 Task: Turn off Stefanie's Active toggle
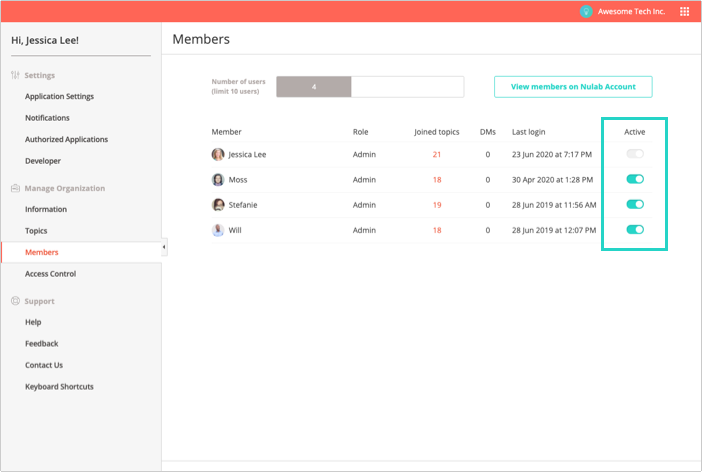(x=635, y=204)
